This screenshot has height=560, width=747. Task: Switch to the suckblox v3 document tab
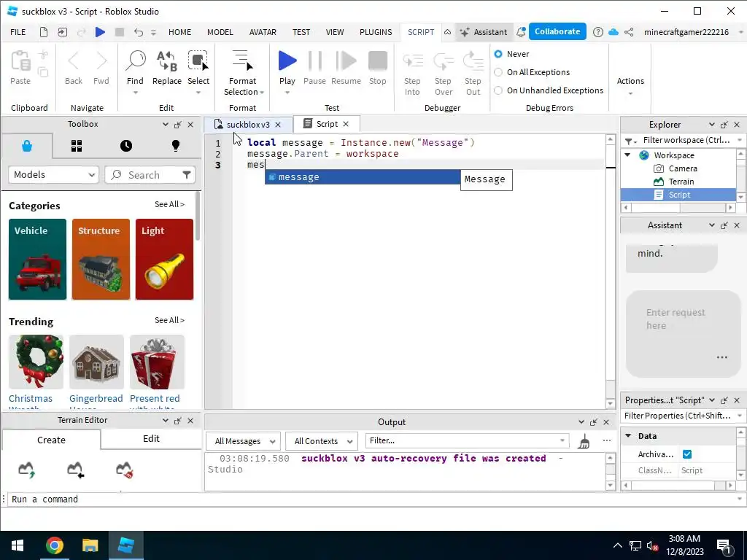pos(248,124)
